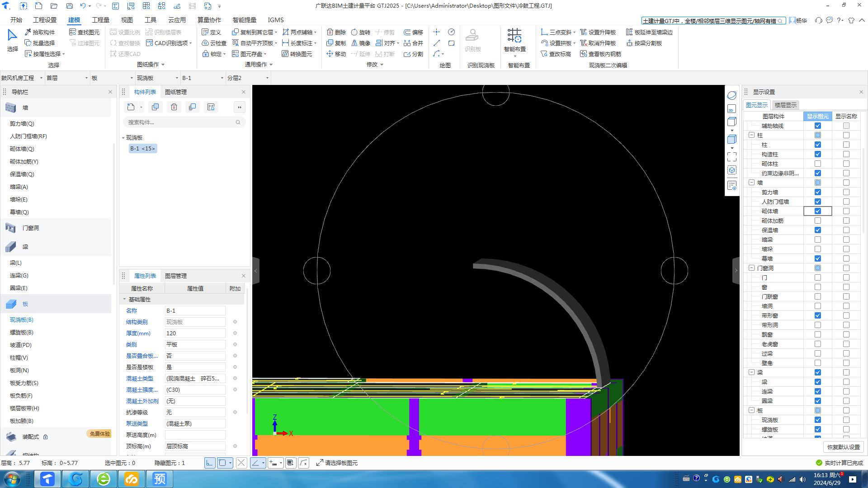
Task: Open the 工程量 ribbon tab
Action: [x=100, y=20]
